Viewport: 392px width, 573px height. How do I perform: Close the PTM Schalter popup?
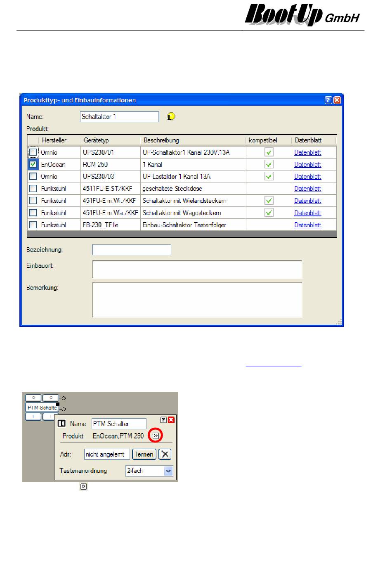coord(171,420)
